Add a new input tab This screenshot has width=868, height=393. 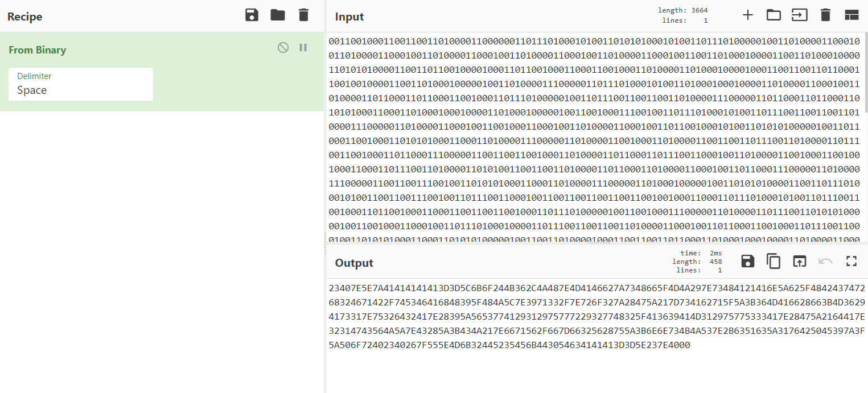748,15
